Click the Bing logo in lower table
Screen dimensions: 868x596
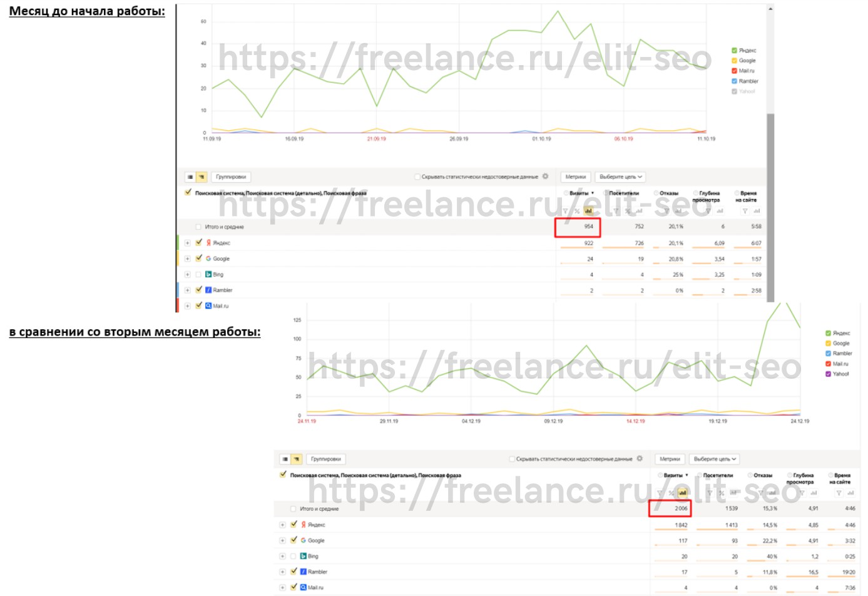click(304, 556)
